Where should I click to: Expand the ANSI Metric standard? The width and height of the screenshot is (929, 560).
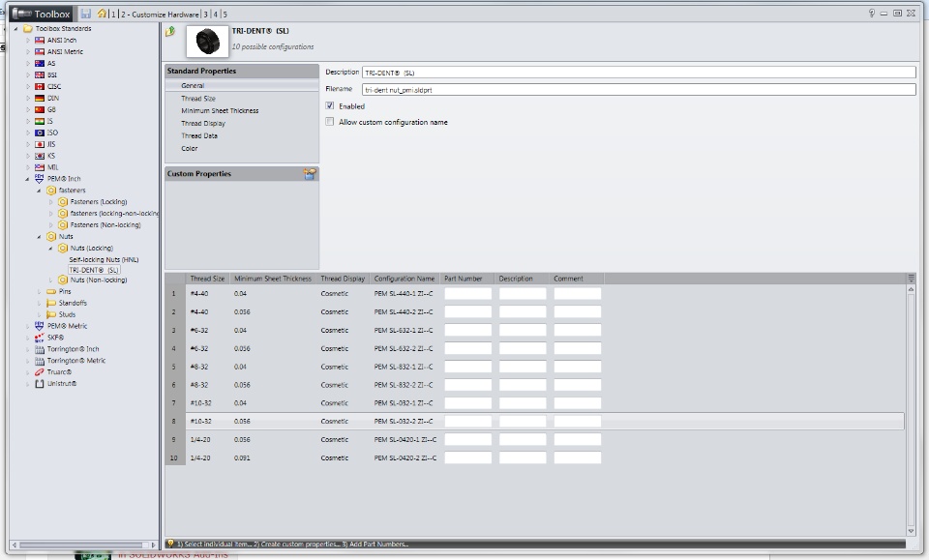(x=27, y=52)
